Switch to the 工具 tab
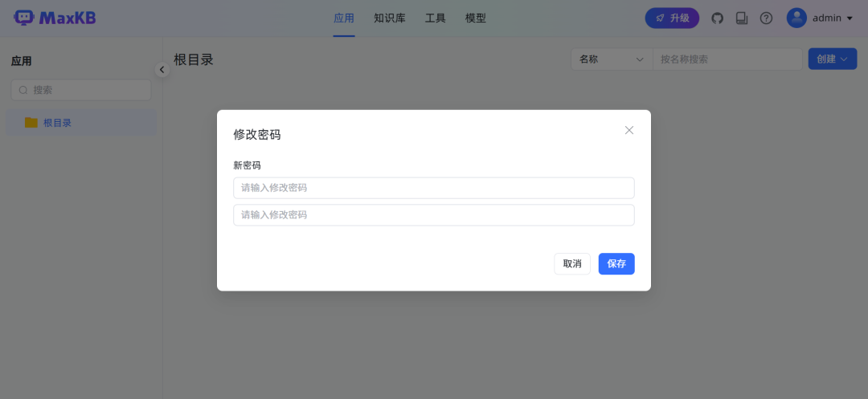The image size is (868, 399). [435, 18]
